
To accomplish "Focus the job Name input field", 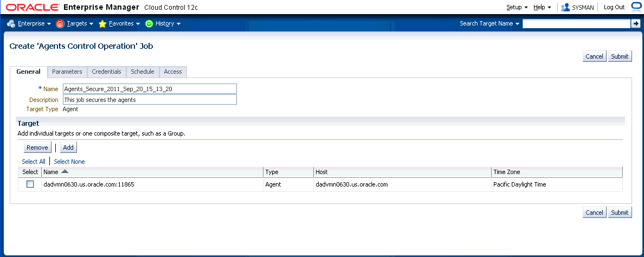I will (x=150, y=89).
